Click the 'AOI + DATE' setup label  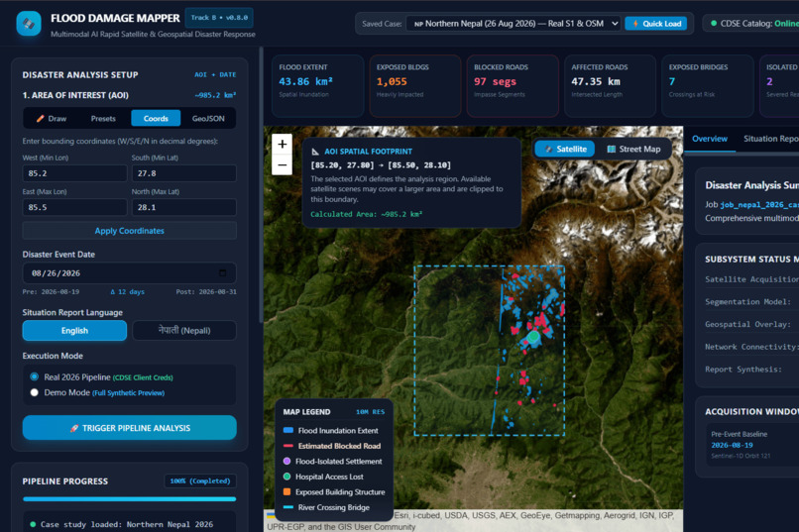click(x=215, y=75)
